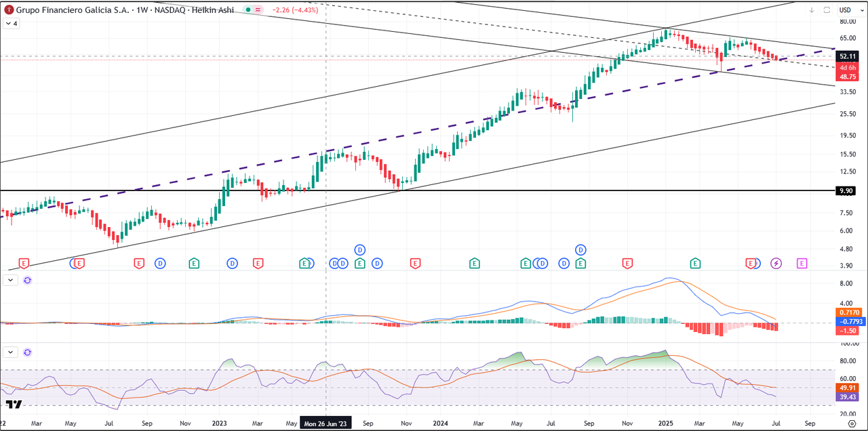Click the orange 49.91 RSI average label
Image resolution: width=868 pixels, height=431 pixels.
coord(848,388)
